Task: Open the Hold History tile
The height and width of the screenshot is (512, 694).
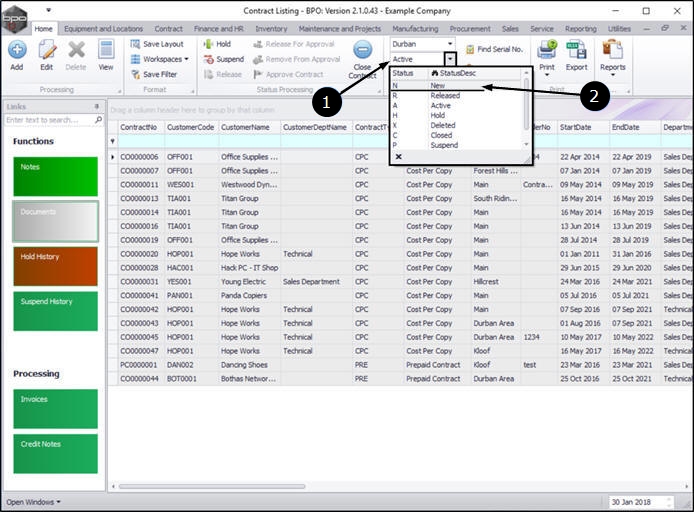Action: pyautogui.click(x=55, y=266)
